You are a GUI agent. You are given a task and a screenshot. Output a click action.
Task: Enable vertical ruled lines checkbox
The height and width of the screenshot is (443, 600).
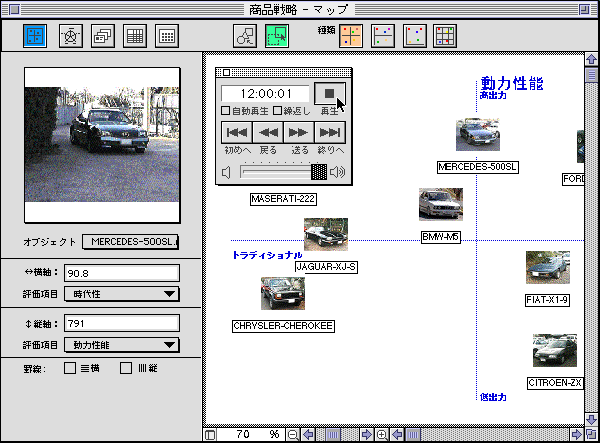pos(126,368)
